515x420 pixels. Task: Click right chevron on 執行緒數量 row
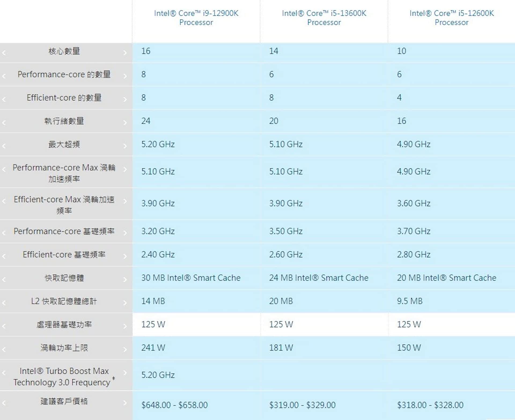point(125,123)
